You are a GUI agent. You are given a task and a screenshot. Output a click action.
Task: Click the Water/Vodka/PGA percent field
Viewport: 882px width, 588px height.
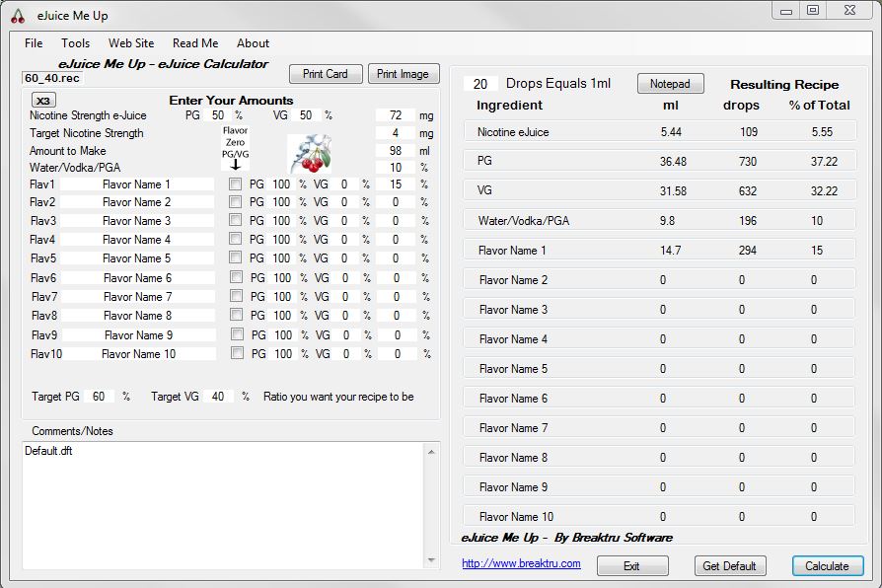point(396,168)
